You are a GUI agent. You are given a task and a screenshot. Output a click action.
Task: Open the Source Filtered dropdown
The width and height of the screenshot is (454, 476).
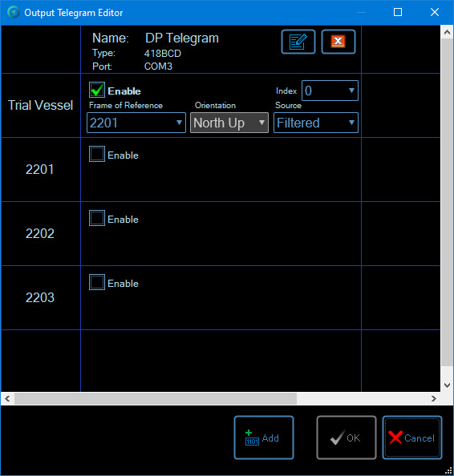click(316, 123)
